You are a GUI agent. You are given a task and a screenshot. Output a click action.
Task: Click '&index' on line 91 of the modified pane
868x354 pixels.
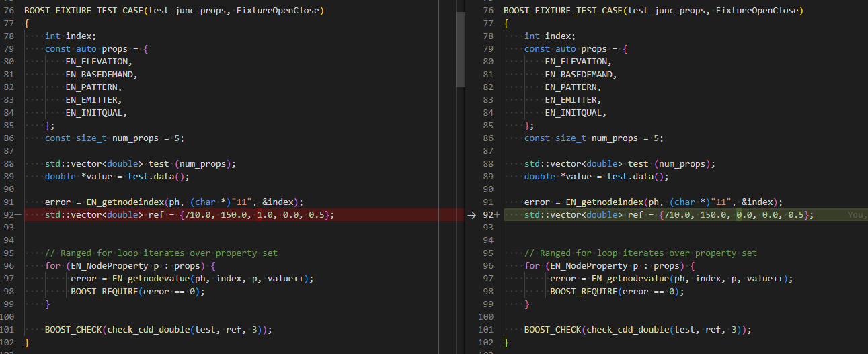click(x=757, y=202)
